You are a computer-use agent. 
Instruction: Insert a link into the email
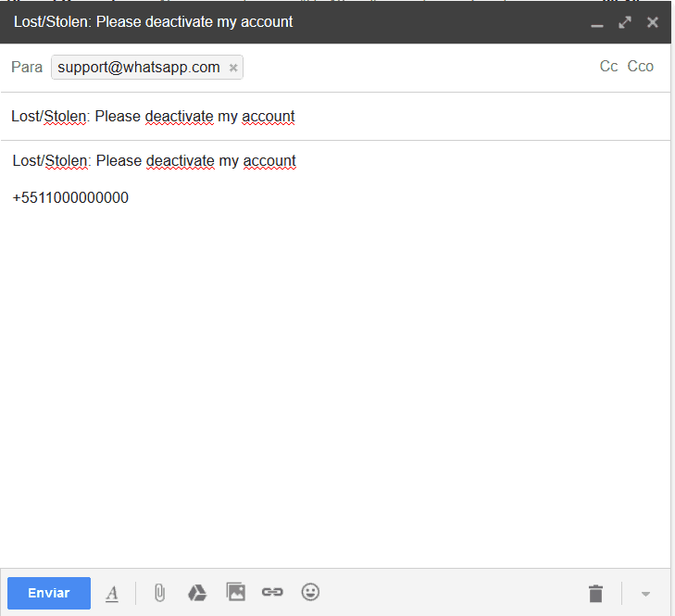(x=272, y=592)
